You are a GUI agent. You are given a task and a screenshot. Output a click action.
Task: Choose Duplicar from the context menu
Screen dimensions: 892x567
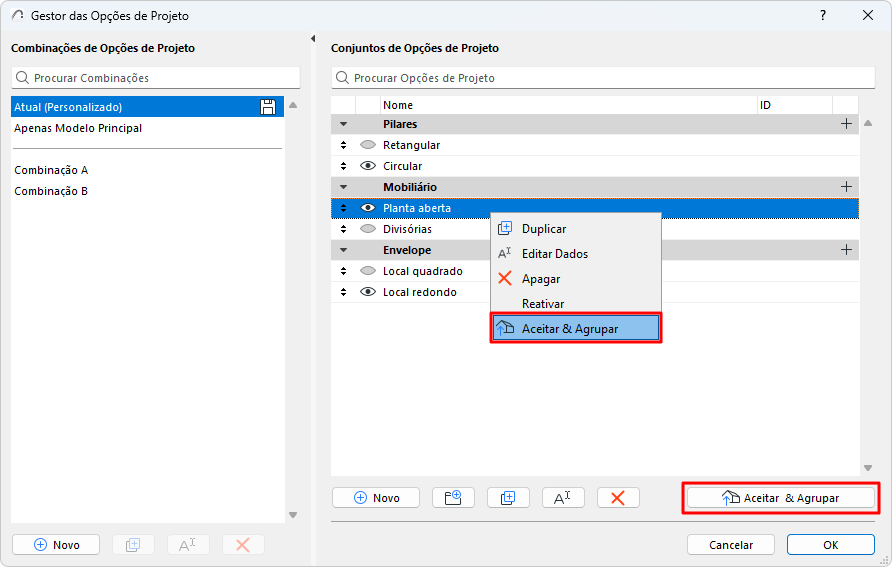tap(544, 229)
